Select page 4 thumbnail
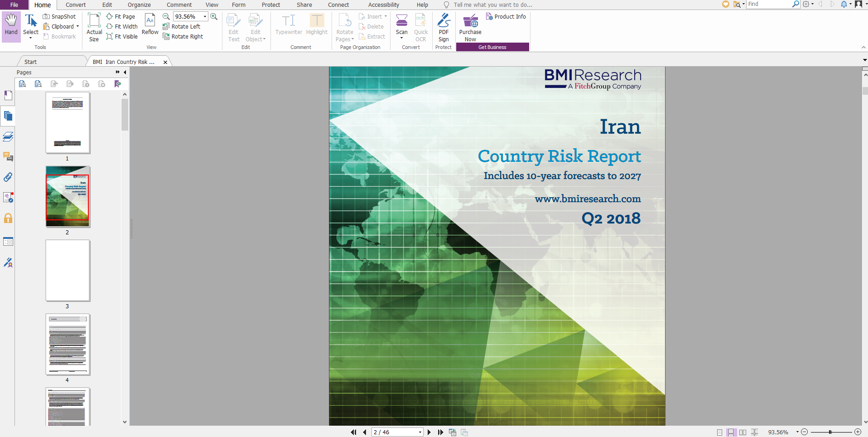868x437 pixels. pyautogui.click(x=68, y=345)
